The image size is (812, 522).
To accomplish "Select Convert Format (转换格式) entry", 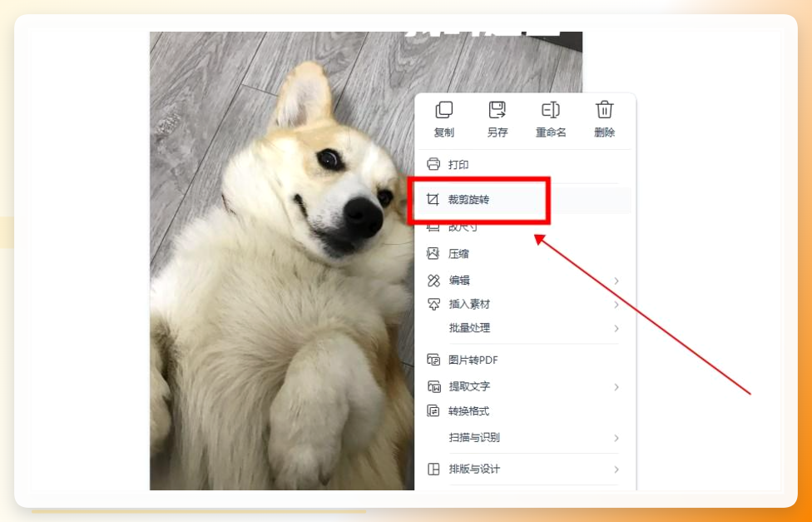I will 525,411.
